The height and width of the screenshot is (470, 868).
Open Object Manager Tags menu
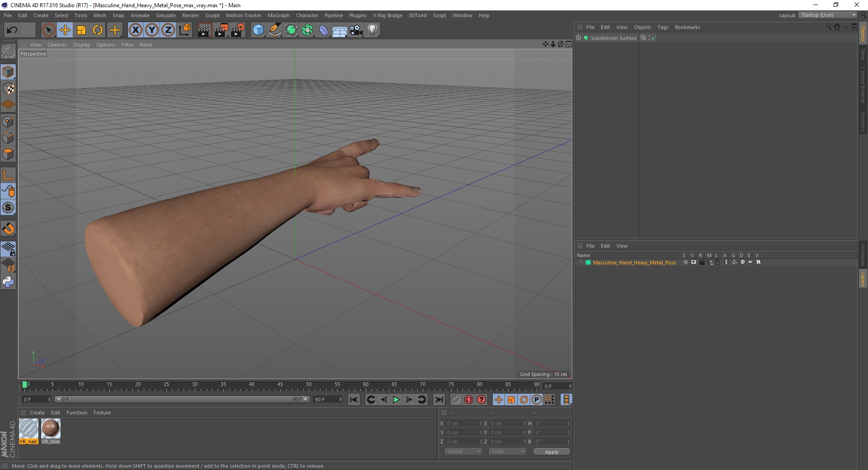tap(663, 27)
